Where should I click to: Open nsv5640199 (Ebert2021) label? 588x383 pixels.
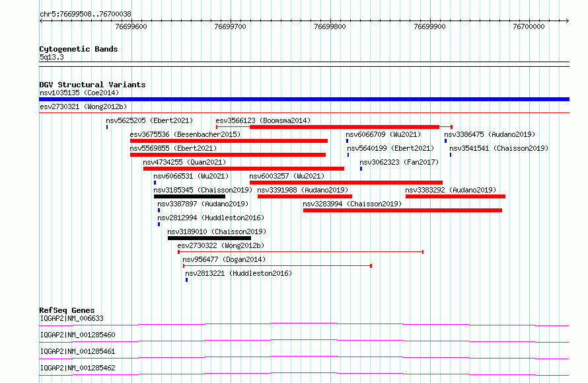[390, 148]
